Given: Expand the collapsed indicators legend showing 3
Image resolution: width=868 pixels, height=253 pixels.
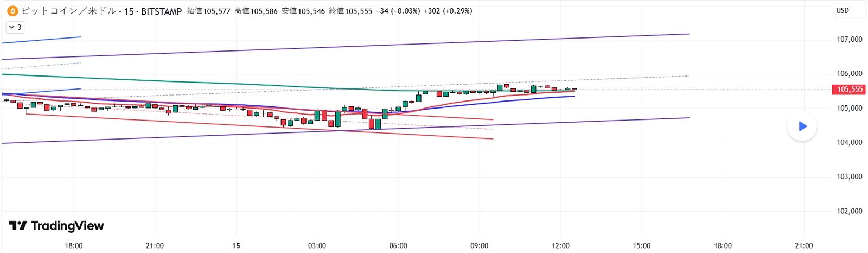Looking at the screenshot, I should [15, 27].
